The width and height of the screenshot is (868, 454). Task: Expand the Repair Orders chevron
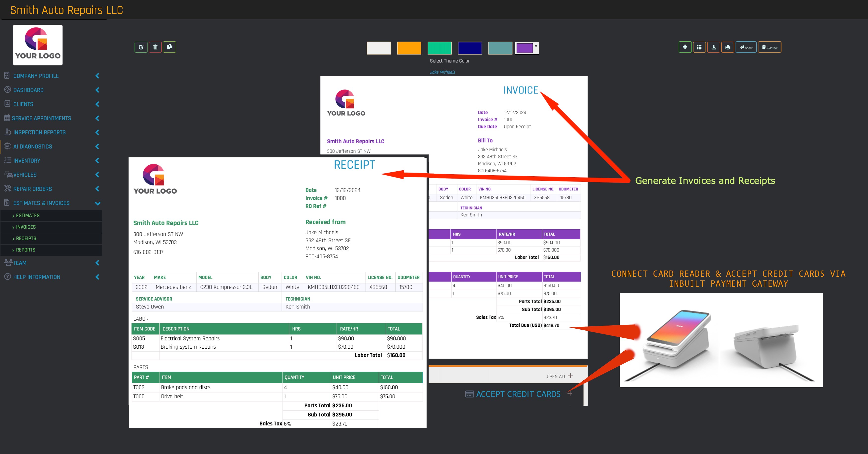coord(97,189)
